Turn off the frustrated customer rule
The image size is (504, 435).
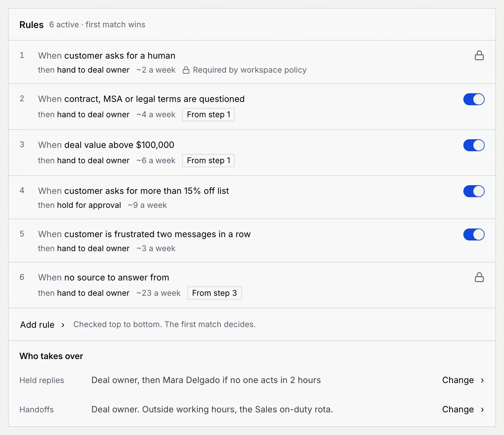(x=474, y=234)
